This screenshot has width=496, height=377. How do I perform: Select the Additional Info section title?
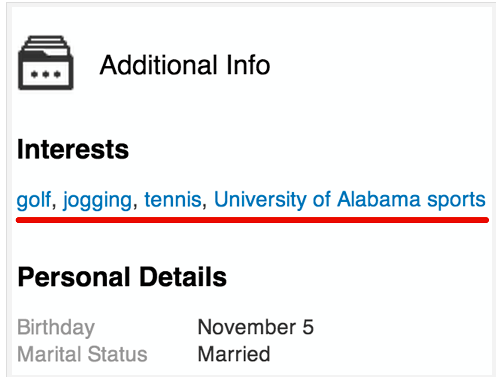pyautogui.click(x=185, y=65)
